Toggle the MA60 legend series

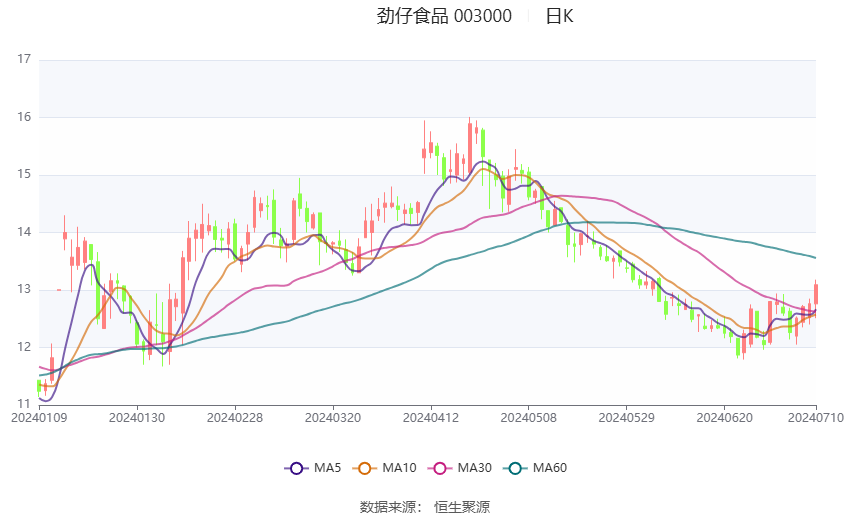coord(535,468)
